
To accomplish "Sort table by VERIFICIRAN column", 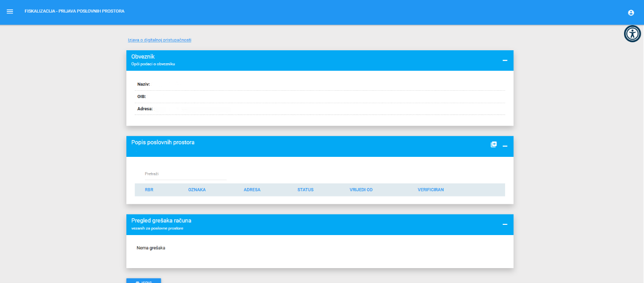I will point(430,190).
